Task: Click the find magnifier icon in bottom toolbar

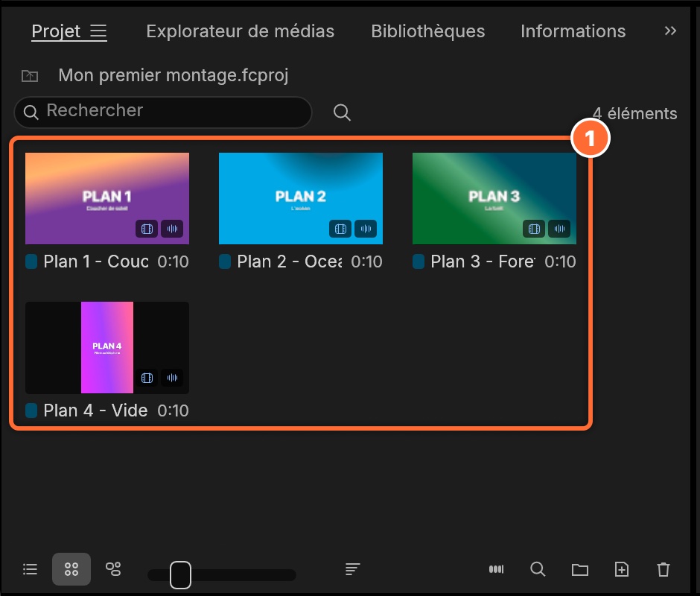Action: pyautogui.click(x=538, y=569)
